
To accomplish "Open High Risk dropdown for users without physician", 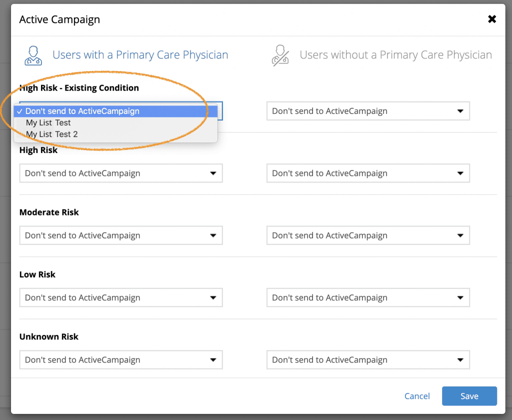I will coord(368,173).
